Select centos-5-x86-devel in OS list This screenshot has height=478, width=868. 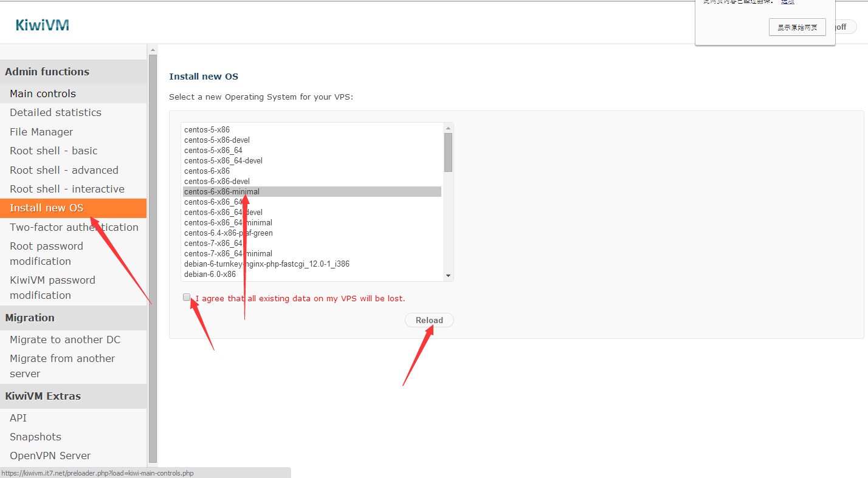click(312, 140)
